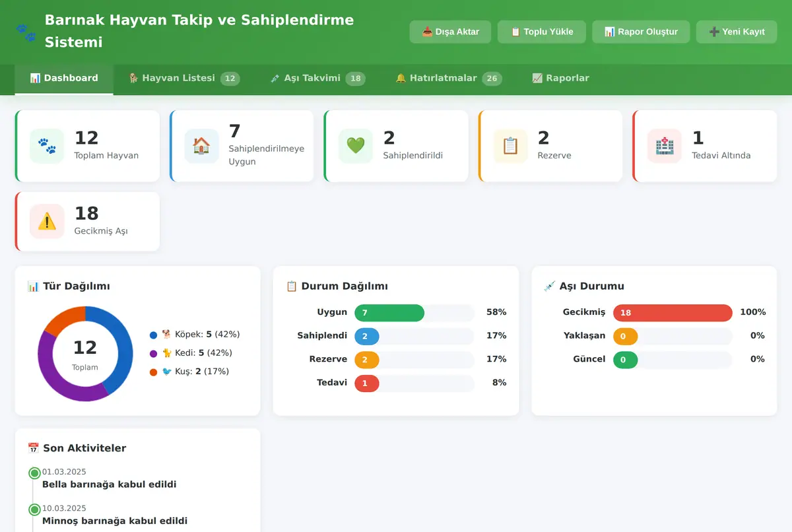Click the orange Rezerve bar in Durum Dağılımı
This screenshot has height=532, width=792.
[x=367, y=360]
